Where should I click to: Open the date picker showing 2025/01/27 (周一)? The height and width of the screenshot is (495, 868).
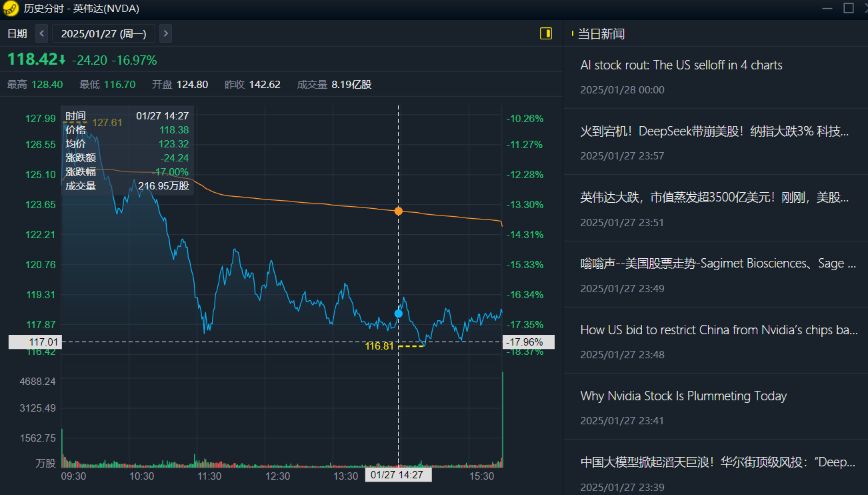pos(103,33)
